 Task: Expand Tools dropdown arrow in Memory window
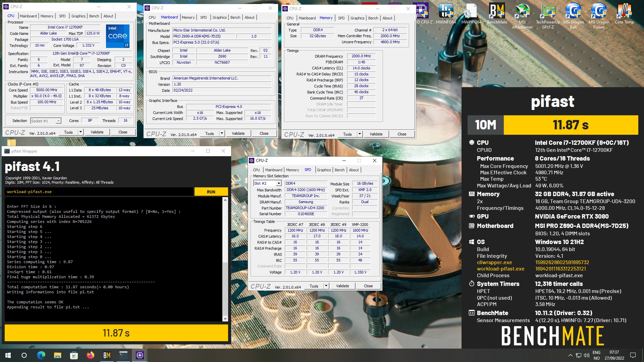coord(360,134)
